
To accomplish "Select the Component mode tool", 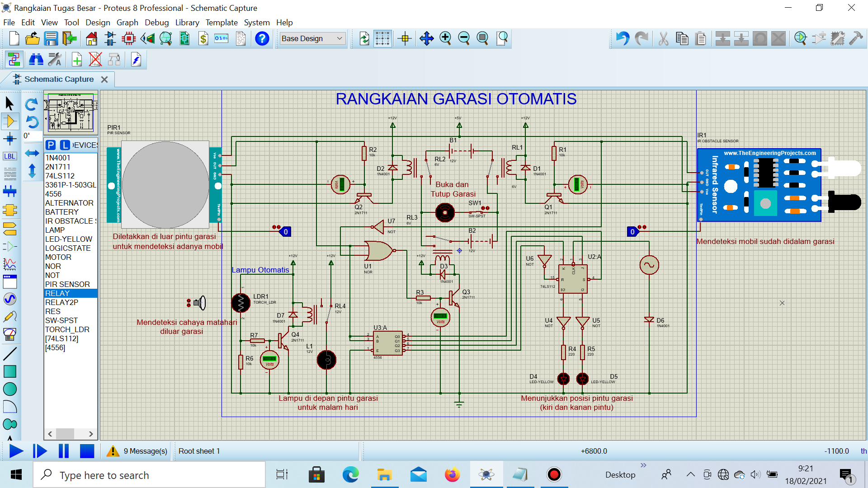I will point(10,121).
